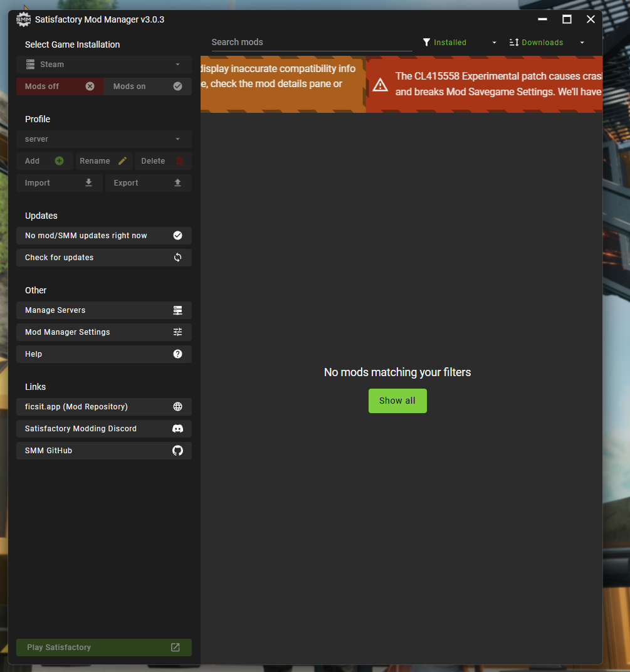Click the refresh icon on Check for updates
The height and width of the screenshot is (672, 630).
[177, 257]
